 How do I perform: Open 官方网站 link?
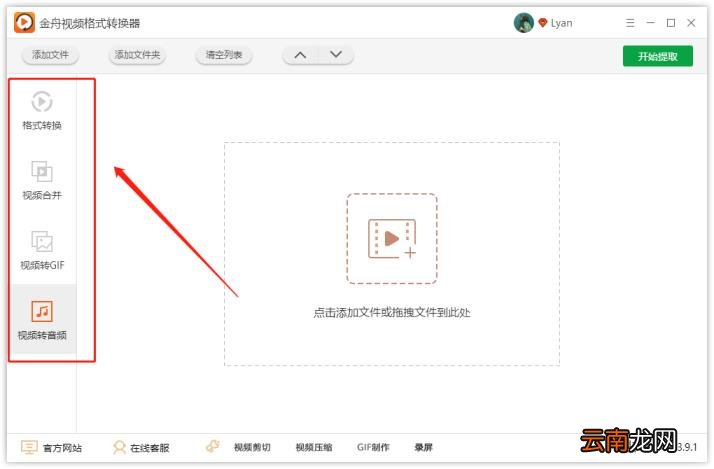click(x=62, y=448)
